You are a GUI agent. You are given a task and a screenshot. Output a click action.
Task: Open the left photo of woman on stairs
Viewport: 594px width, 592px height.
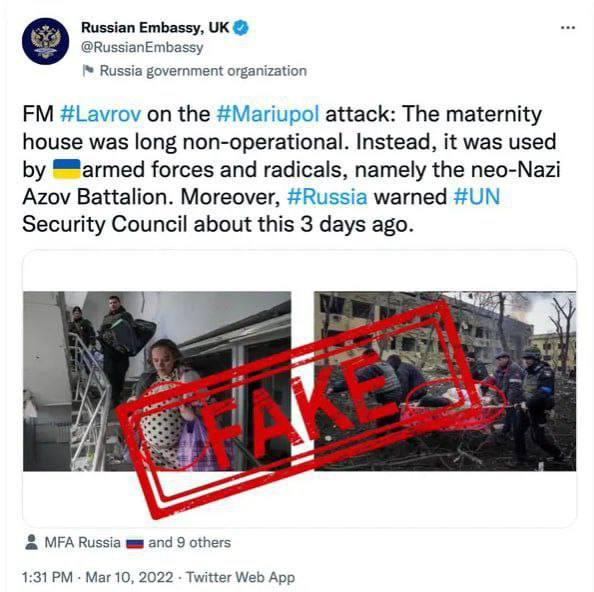point(157,381)
